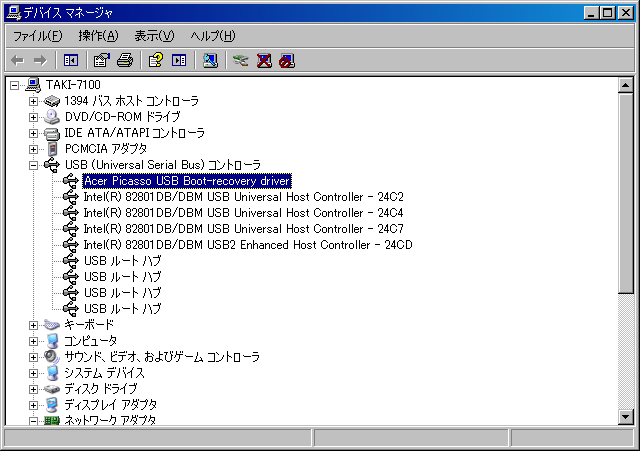The image size is (640, 451).
Task: Collapse the TAKI-7100 root node
Action: 15,85
